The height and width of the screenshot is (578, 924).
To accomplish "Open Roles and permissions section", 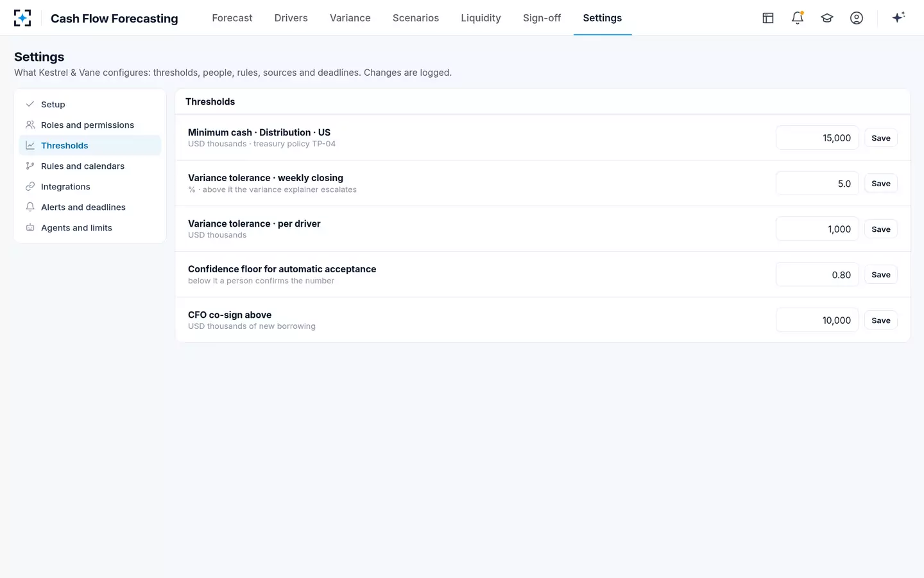I will pyautogui.click(x=90, y=125).
